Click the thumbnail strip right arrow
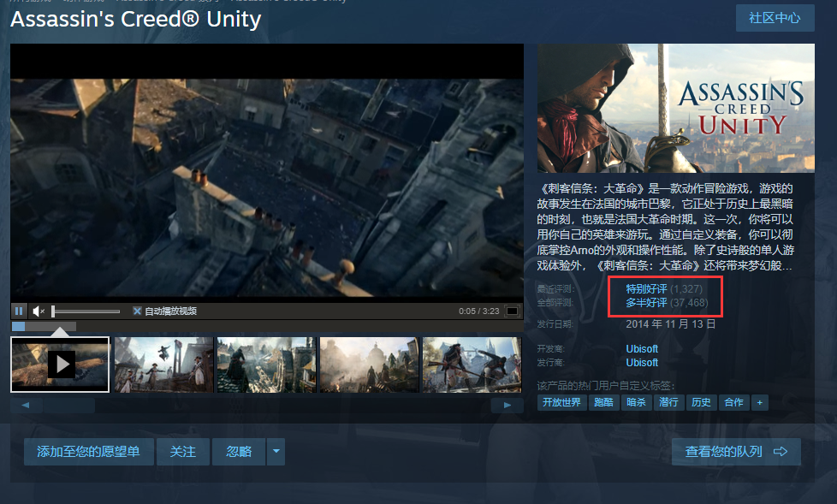The height and width of the screenshot is (504, 837). pos(508,406)
